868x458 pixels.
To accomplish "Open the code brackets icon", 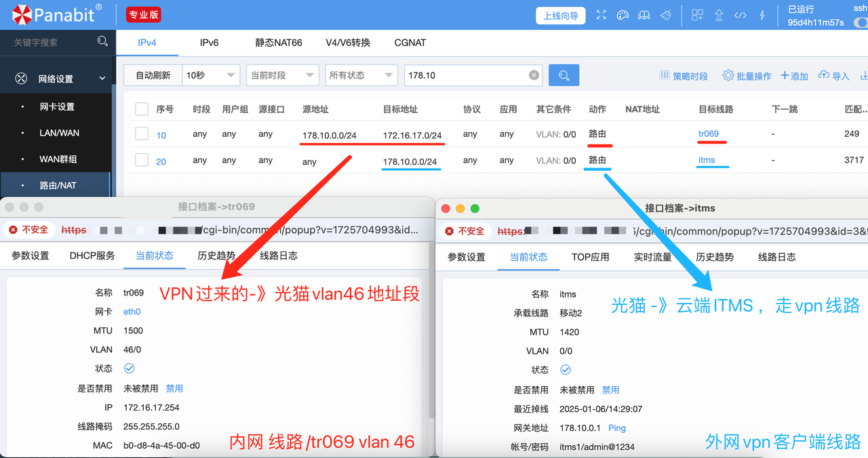I will [x=741, y=15].
